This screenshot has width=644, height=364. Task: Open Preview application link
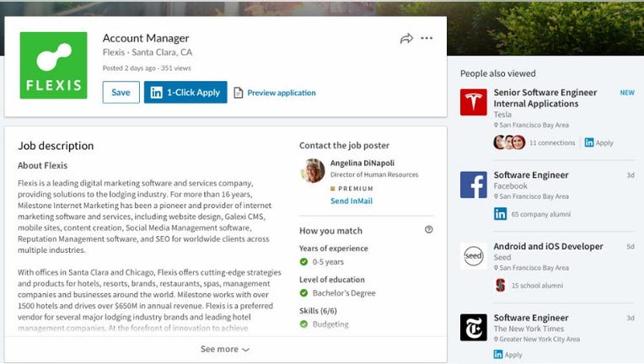coord(282,93)
